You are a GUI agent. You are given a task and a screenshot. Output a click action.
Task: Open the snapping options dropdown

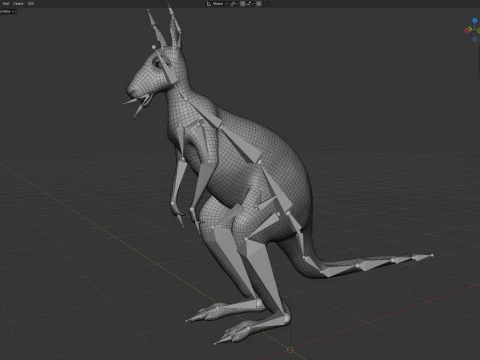pos(250,4)
